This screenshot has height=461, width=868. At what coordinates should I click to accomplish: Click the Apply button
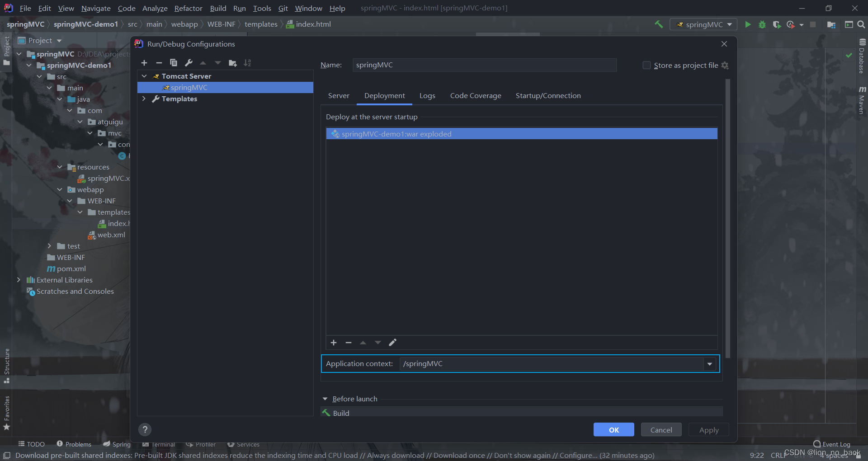(708, 430)
